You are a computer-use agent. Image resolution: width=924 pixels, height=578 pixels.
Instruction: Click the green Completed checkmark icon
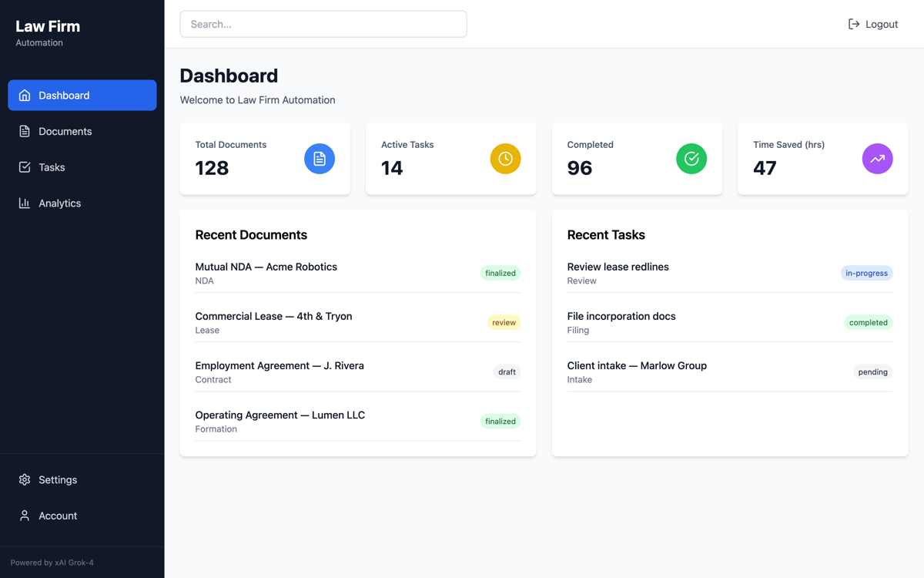click(691, 159)
